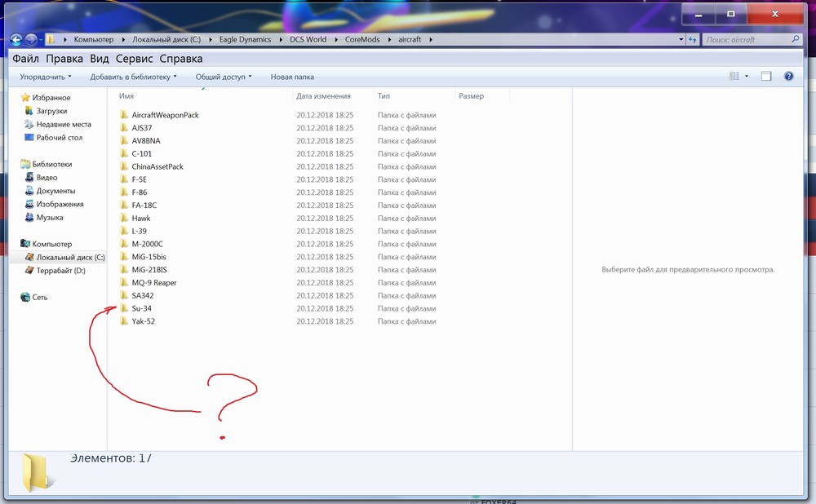Image resolution: width=816 pixels, height=504 pixels.
Task: Expand address bar history dropdown
Action: [x=681, y=39]
